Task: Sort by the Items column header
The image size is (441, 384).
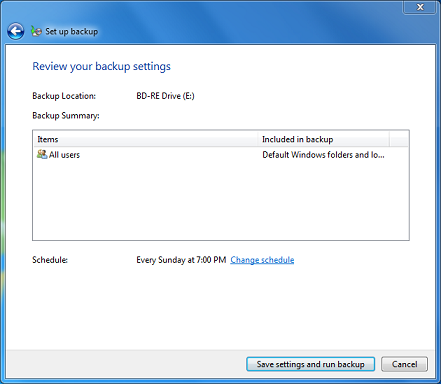Action: pos(146,139)
